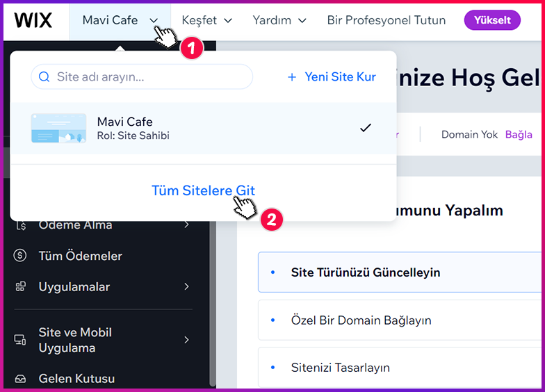Expand the Keşfet menu
This screenshot has width=545, height=392.
point(207,21)
